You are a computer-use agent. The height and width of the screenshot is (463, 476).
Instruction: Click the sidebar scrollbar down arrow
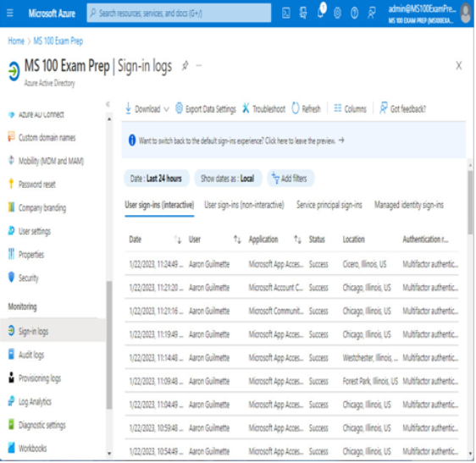tap(109, 455)
